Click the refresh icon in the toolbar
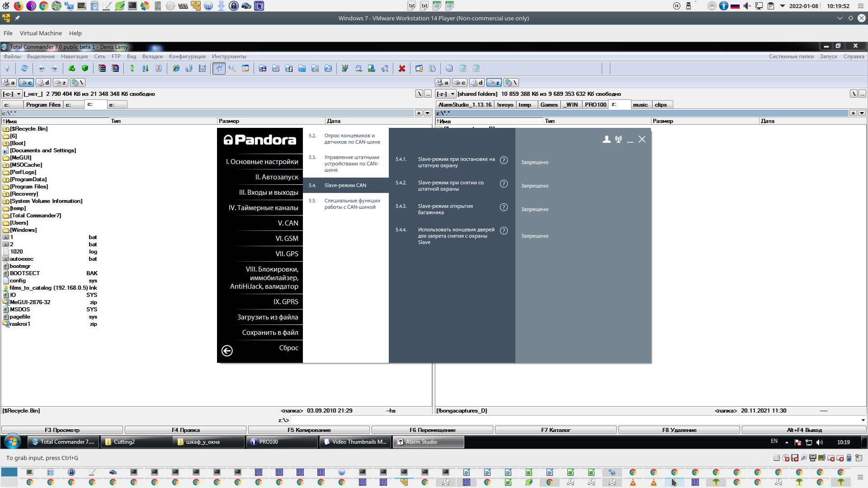The image size is (868, 488). pos(24,68)
